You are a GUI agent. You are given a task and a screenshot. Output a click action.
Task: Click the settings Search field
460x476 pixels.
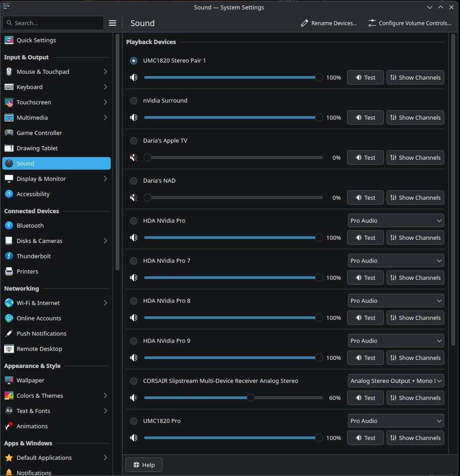click(53, 23)
